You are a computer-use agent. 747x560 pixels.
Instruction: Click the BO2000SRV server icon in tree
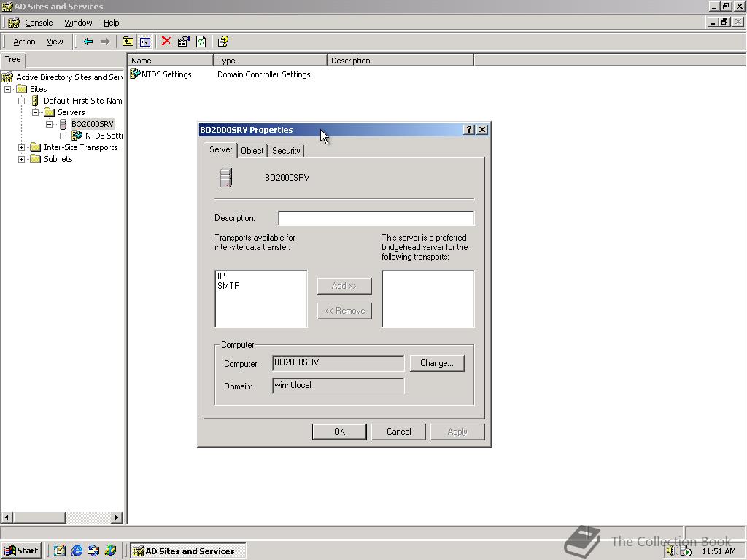click(63, 124)
